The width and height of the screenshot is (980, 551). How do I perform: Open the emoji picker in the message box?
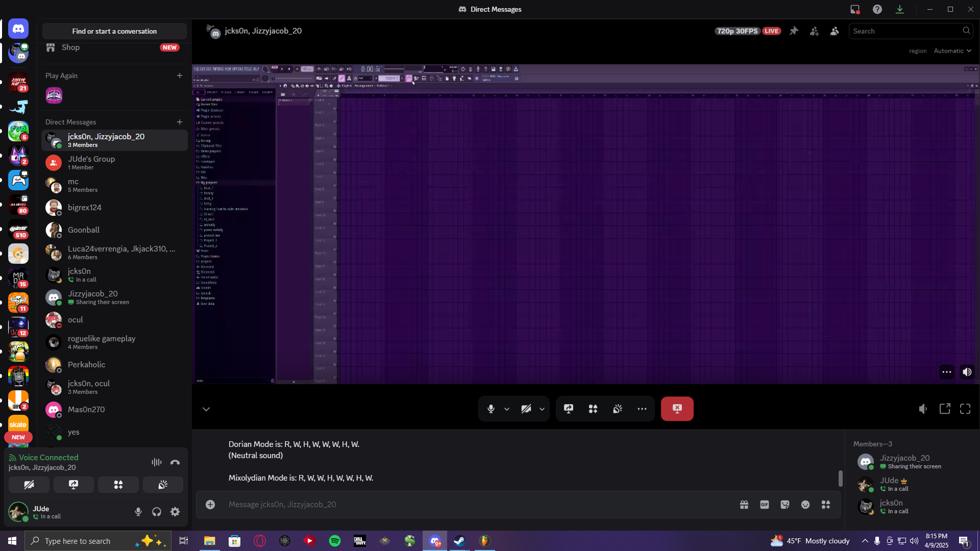[x=805, y=505]
